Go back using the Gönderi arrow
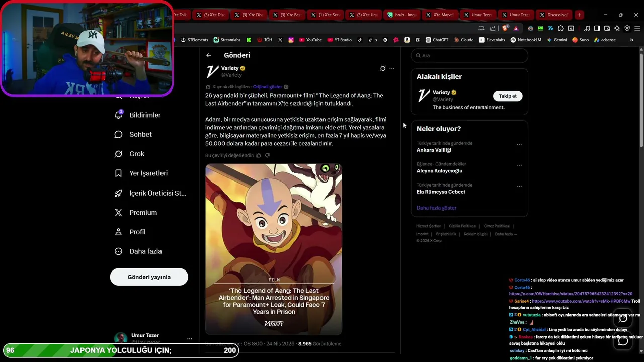644x362 pixels. click(x=209, y=55)
